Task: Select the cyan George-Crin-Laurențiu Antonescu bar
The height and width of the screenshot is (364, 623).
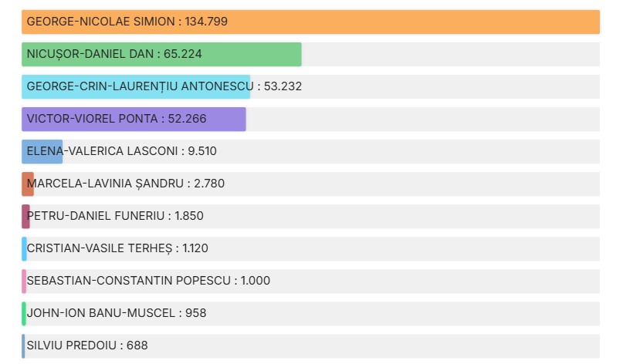Action: (x=136, y=86)
